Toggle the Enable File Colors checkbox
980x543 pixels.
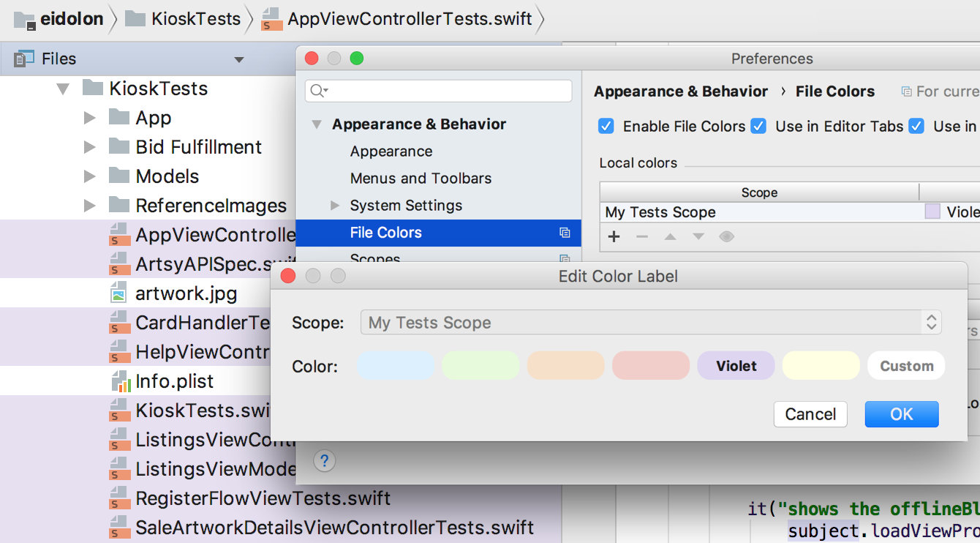[x=606, y=126]
